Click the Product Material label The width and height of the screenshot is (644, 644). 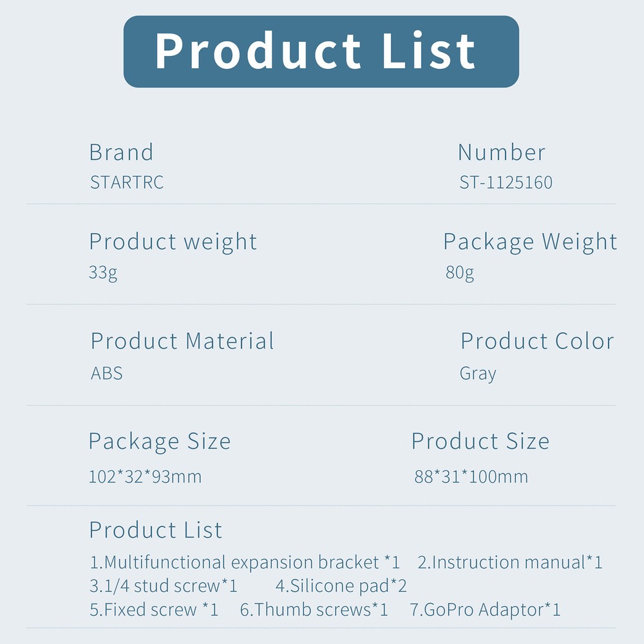(182, 341)
